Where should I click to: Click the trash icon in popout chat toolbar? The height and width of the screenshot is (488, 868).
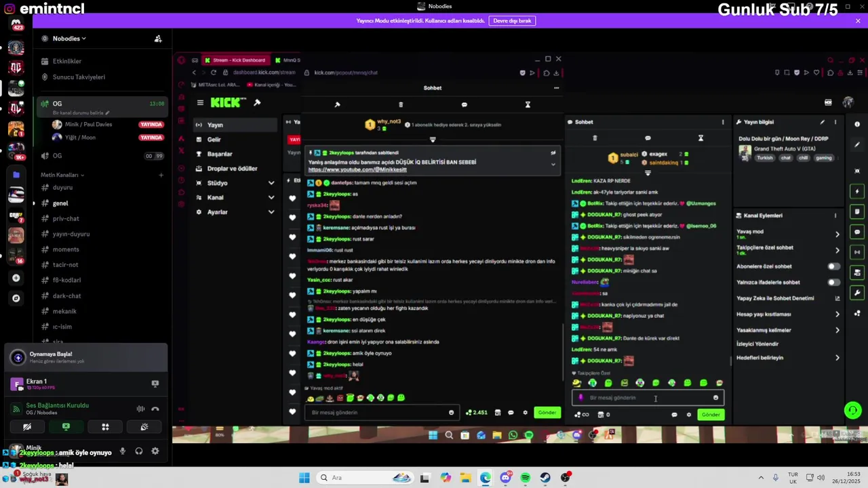(401, 104)
